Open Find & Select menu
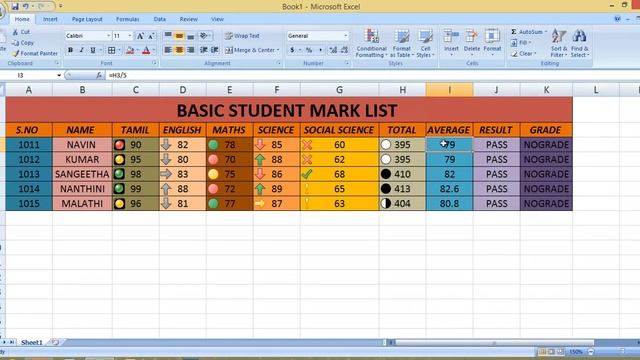 [x=580, y=43]
